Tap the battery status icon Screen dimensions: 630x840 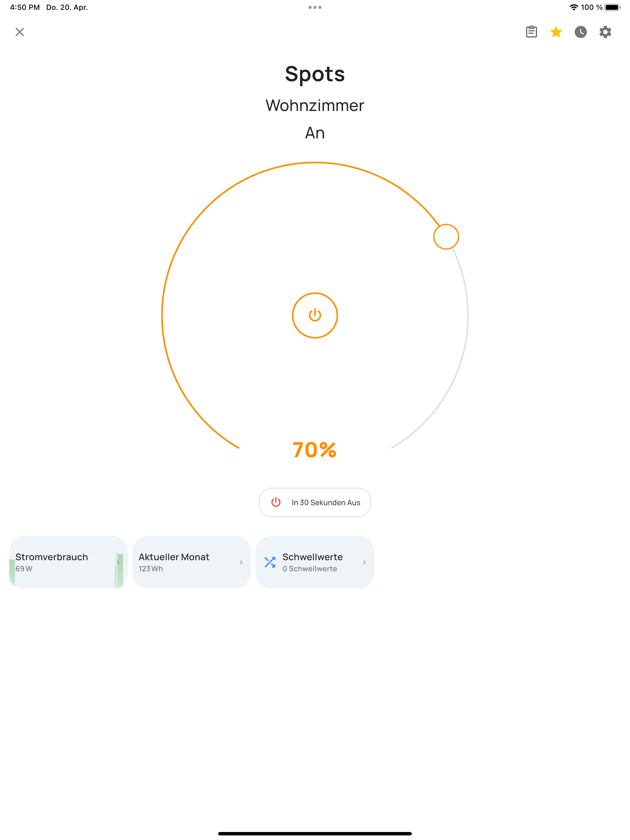[612, 7]
